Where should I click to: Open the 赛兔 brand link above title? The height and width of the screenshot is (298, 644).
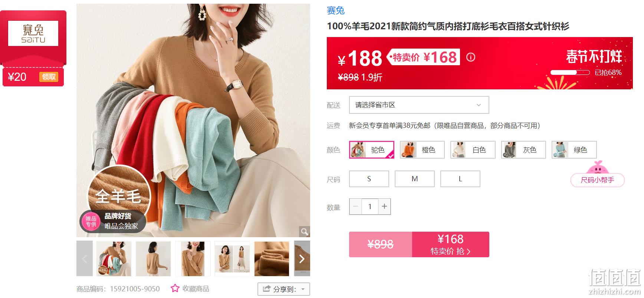point(336,10)
